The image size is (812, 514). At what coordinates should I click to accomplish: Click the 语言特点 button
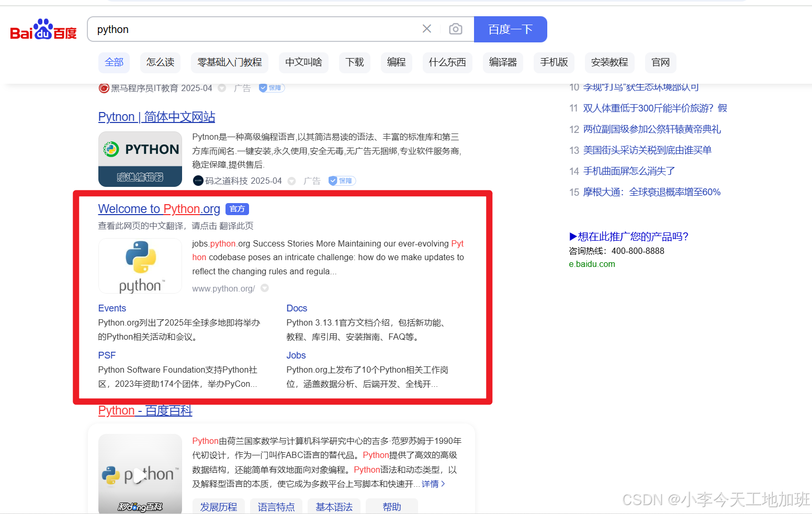[276, 507]
